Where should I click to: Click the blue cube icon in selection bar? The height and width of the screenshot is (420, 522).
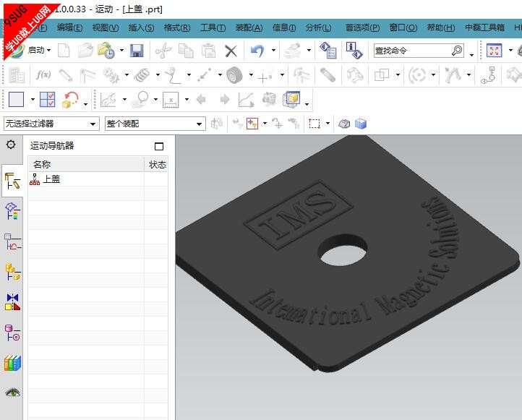pos(361,124)
